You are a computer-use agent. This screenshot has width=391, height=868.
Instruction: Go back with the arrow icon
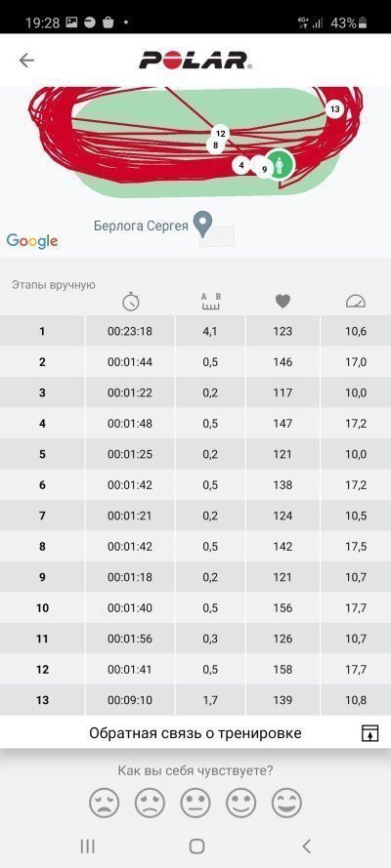coord(26,60)
